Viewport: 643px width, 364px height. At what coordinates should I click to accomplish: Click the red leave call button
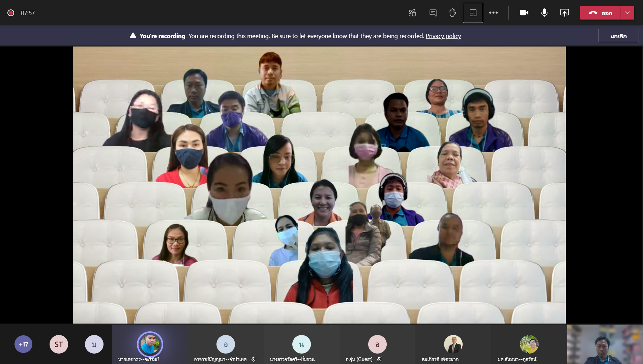pos(600,13)
